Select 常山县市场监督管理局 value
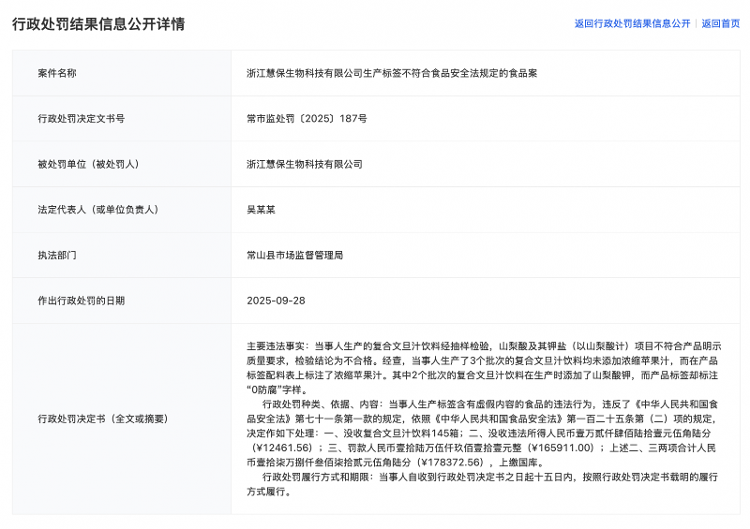 tap(295, 255)
